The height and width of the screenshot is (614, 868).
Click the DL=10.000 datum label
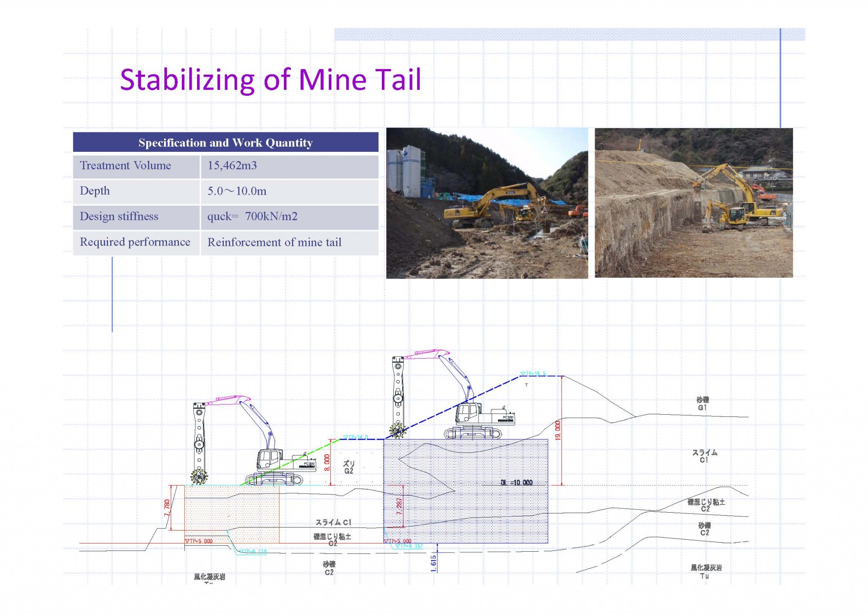516,483
